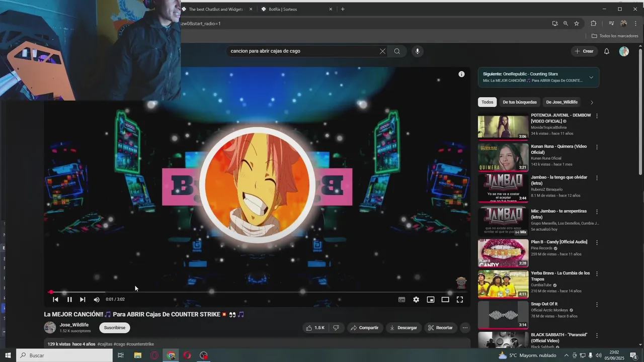Open the Chrome three-dot menu
644x362 pixels.
pyautogui.click(x=636, y=24)
